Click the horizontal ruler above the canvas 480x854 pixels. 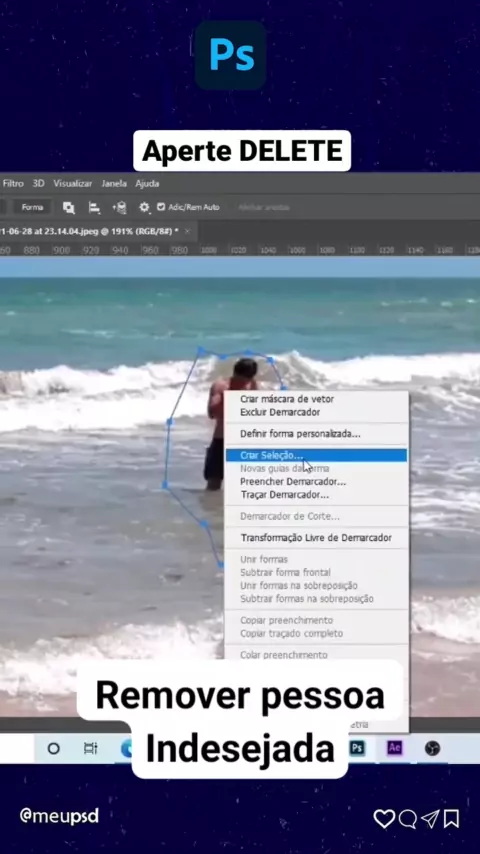pyautogui.click(x=240, y=250)
